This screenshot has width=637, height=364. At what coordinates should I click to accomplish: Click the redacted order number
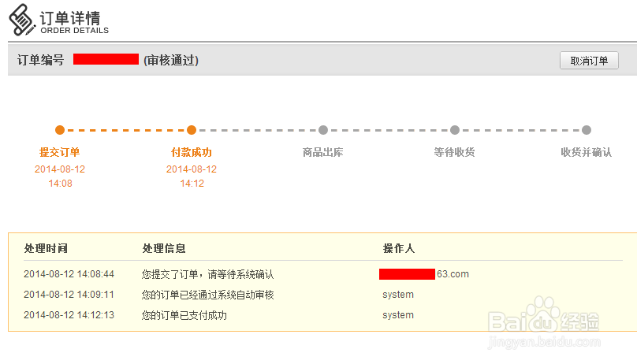106,59
